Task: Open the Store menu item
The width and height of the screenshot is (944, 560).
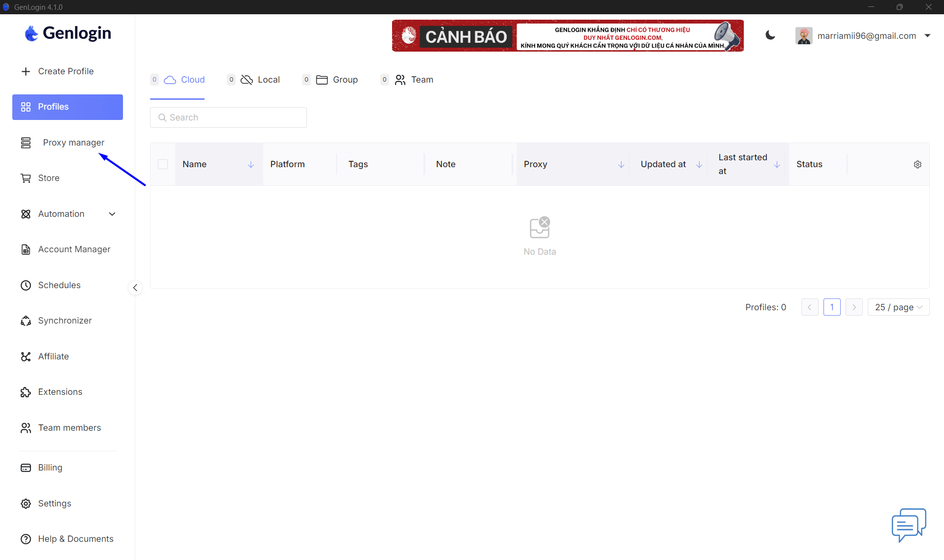Action: pos(68,178)
